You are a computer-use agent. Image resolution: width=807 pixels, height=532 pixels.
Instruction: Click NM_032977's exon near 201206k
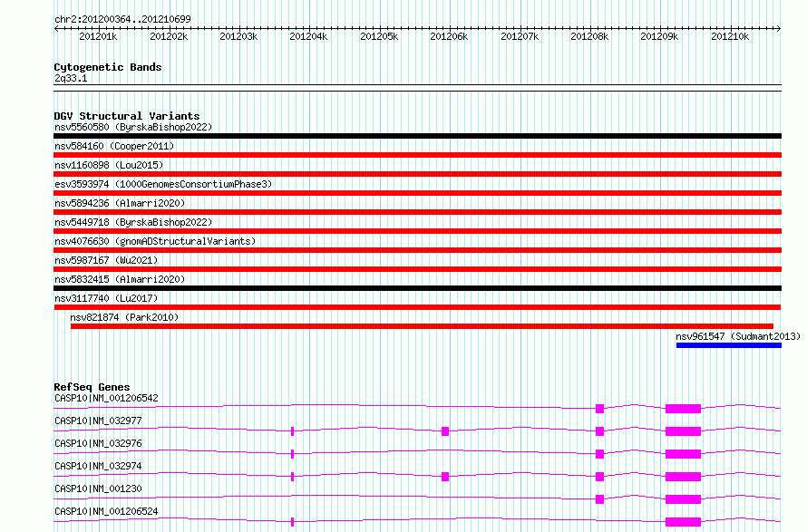[x=445, y=431]
